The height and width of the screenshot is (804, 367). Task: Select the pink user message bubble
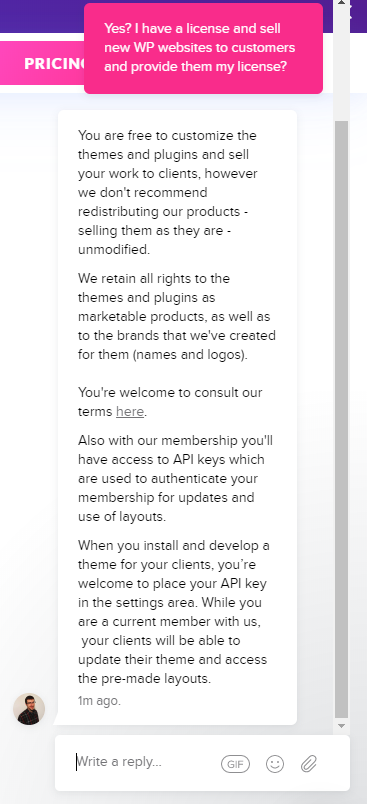click(x=203, y=48)
